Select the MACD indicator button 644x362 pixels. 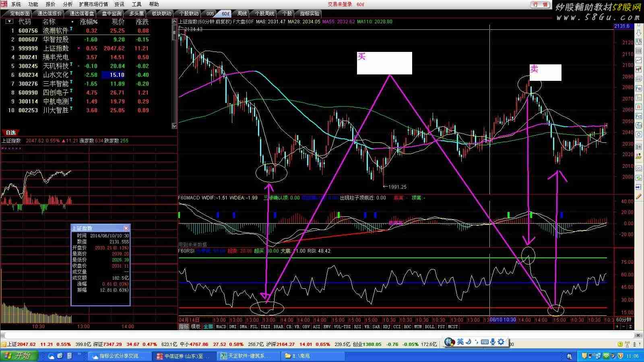221,327
